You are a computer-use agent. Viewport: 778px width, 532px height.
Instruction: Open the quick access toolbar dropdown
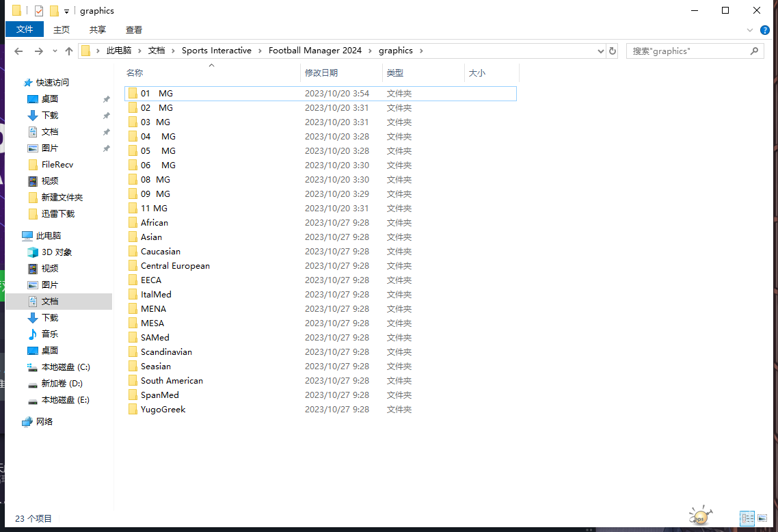tap(66, 11)
